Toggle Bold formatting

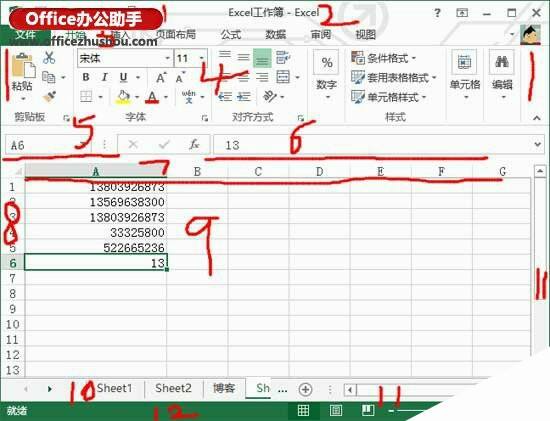(86, 77)
